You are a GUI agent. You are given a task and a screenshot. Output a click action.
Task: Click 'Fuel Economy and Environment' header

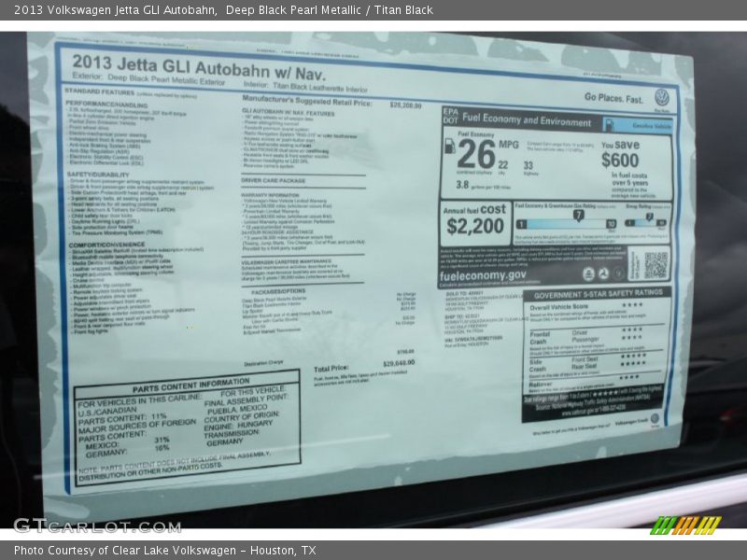coord(527,119)
